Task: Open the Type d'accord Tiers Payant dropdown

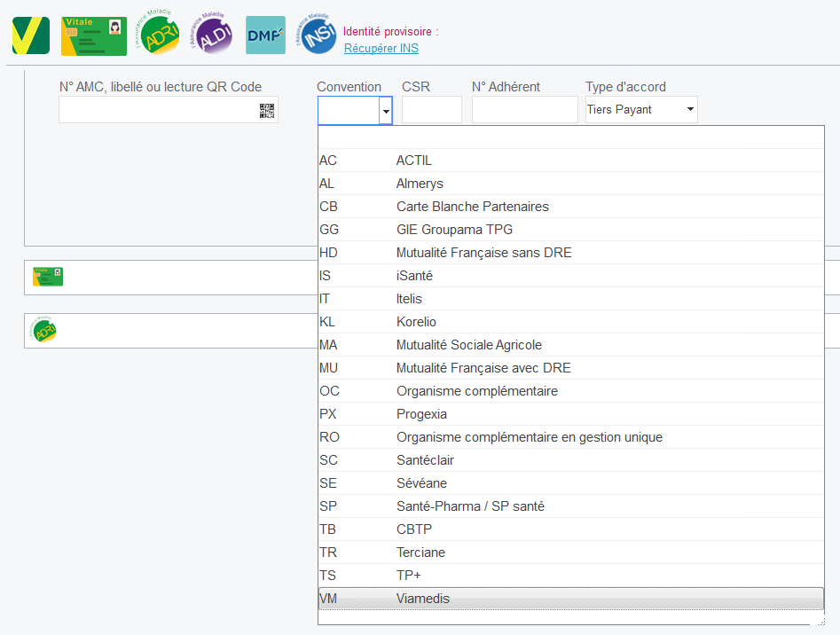Action: tap(641, 110)
